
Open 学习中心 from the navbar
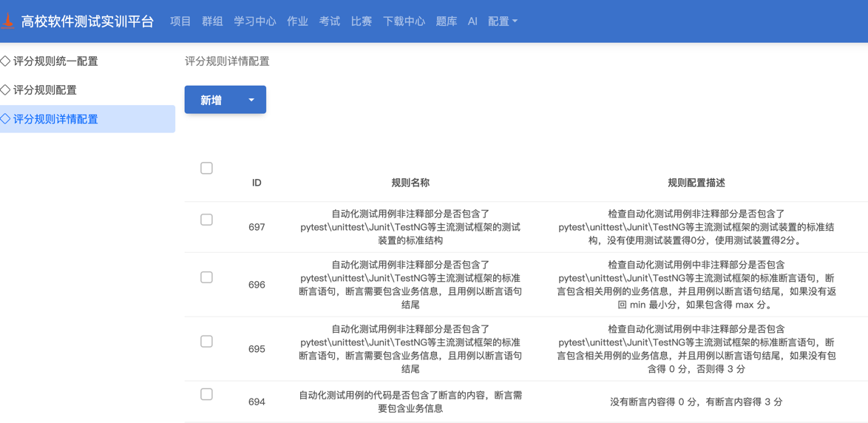tap(255, 21)
